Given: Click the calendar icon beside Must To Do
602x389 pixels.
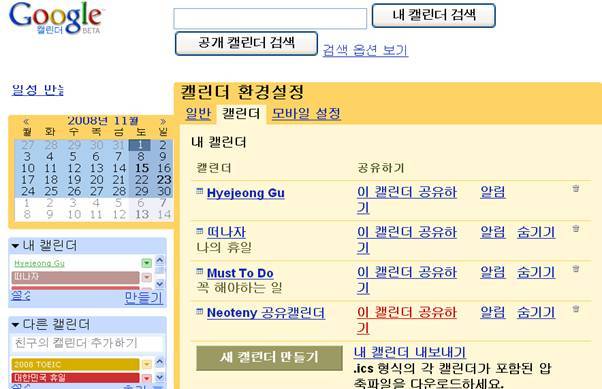Looking at the screenshot, I should click(199, 271).
